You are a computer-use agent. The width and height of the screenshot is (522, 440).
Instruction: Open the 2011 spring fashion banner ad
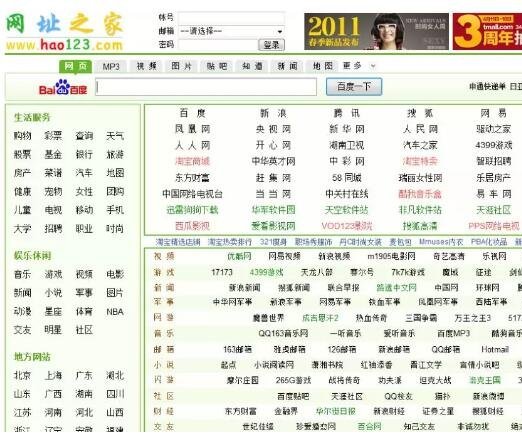(376, 32)
